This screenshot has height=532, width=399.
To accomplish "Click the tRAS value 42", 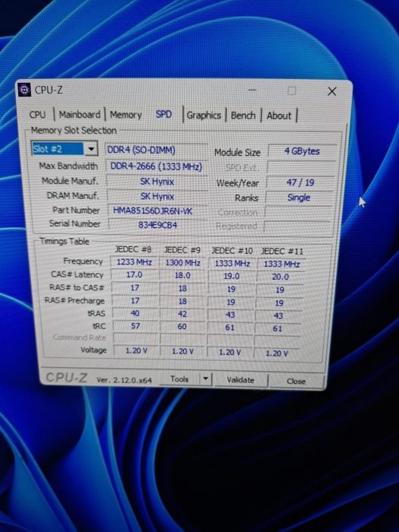I will point(182,314).
